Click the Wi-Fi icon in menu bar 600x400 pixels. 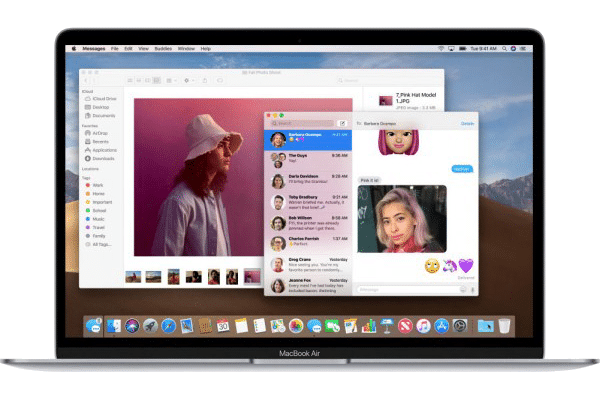coord(440,48)
